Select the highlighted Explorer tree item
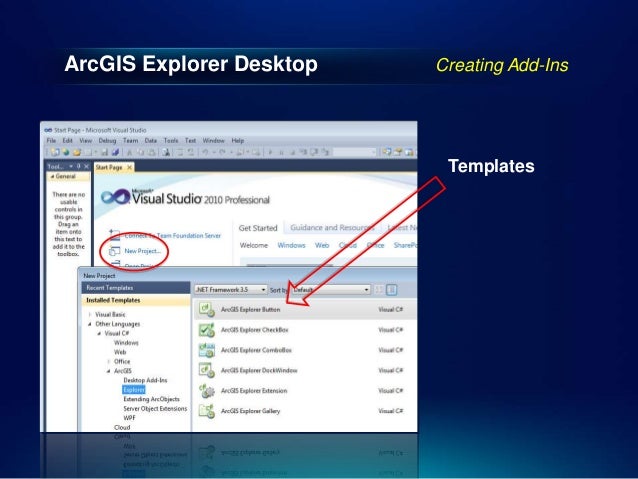 pyautogui.click(x=133, y=389)
